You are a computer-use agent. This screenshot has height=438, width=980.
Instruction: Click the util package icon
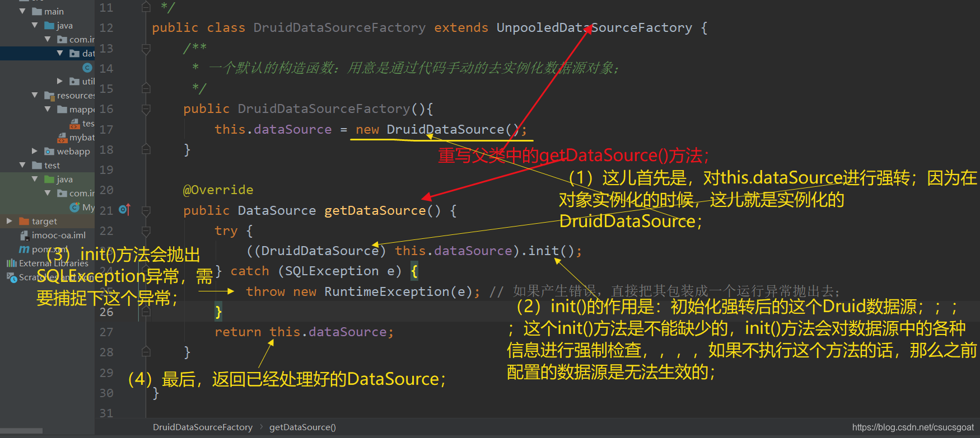(74, 82)
